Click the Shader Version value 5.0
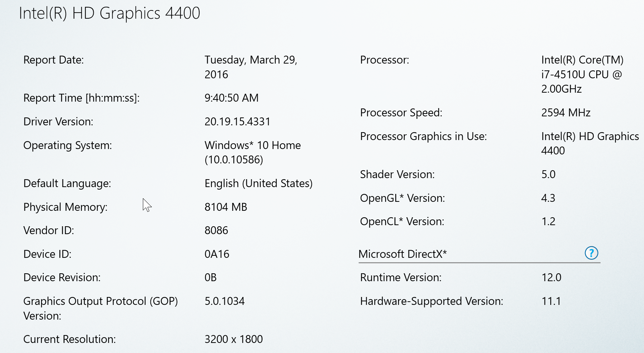The image size is (644, 353). pos(548,175)
